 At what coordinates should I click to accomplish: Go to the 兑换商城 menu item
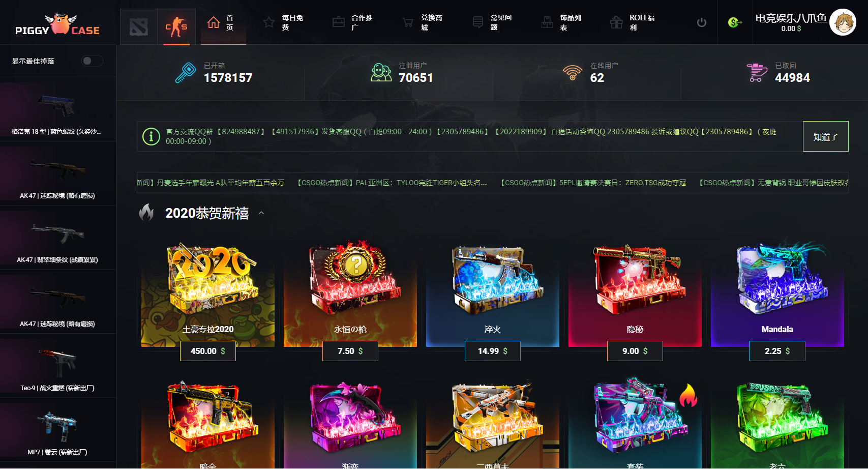[423, 22]
